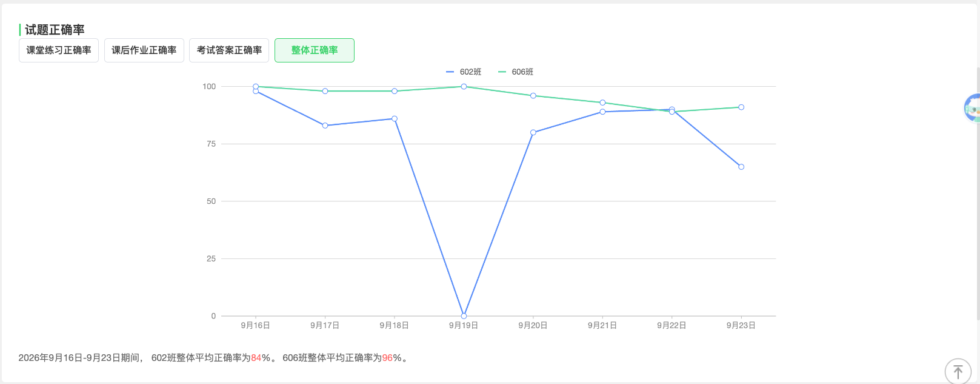The height and width of the screenshot is (384, 980).
Task: Switch to 课后作业正确率 tab
Action: pyautogui.click(x=144, y=50)
